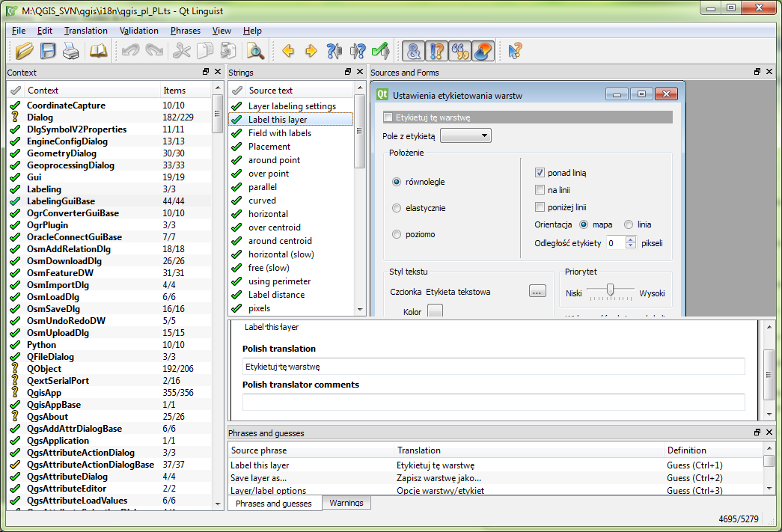The image size is (782, 532).
Task: Click the Undo arrow icon
Action: tap(131, 51)
